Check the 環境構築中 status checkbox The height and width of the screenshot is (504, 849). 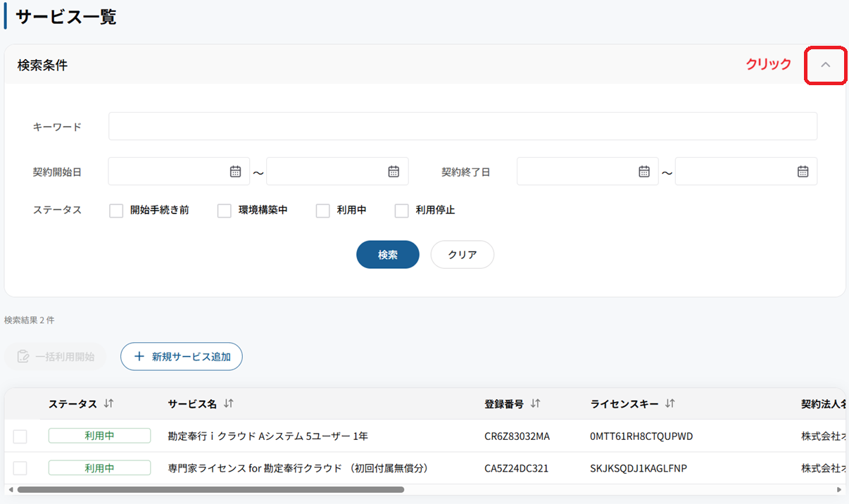(225, 210)
